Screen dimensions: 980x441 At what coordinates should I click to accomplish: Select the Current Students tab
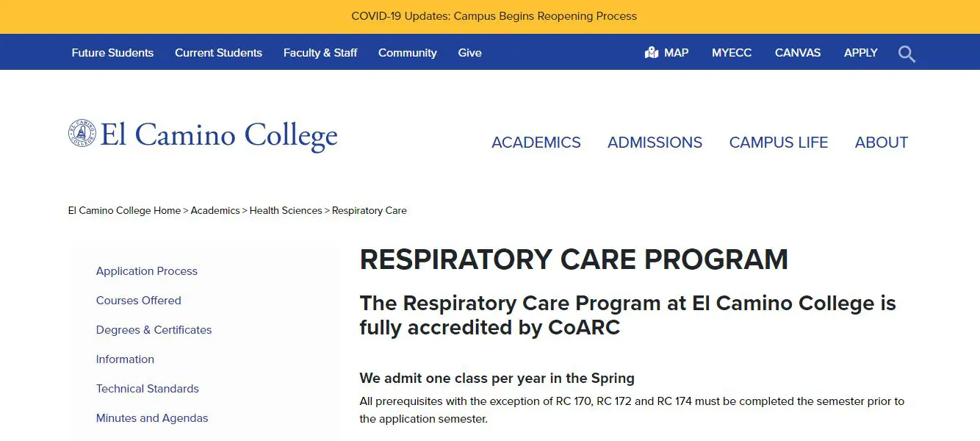point(218,52)
